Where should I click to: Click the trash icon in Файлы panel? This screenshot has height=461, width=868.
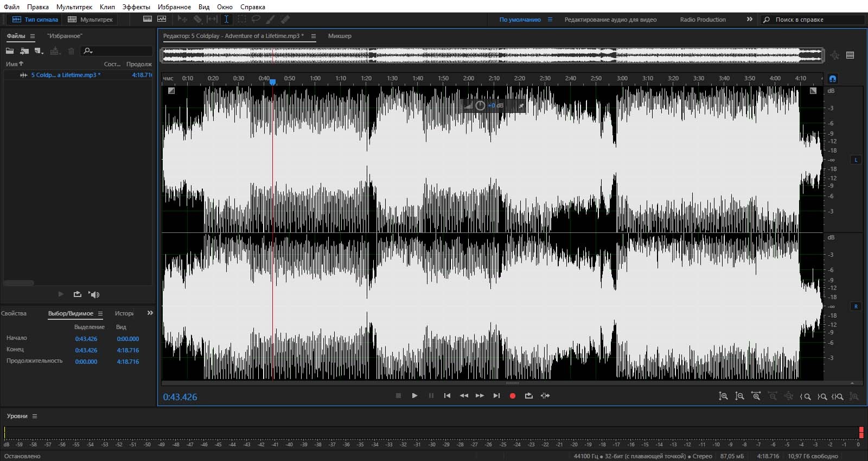[x=71, y=51]
